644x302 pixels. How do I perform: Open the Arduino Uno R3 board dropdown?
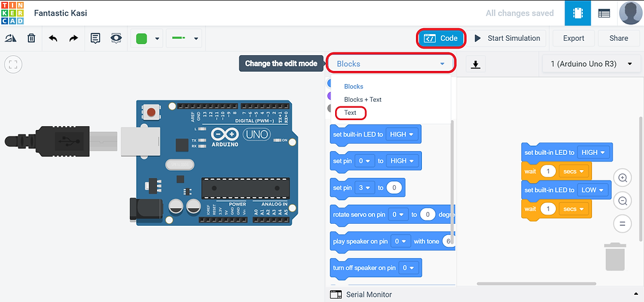pos(591,64)
